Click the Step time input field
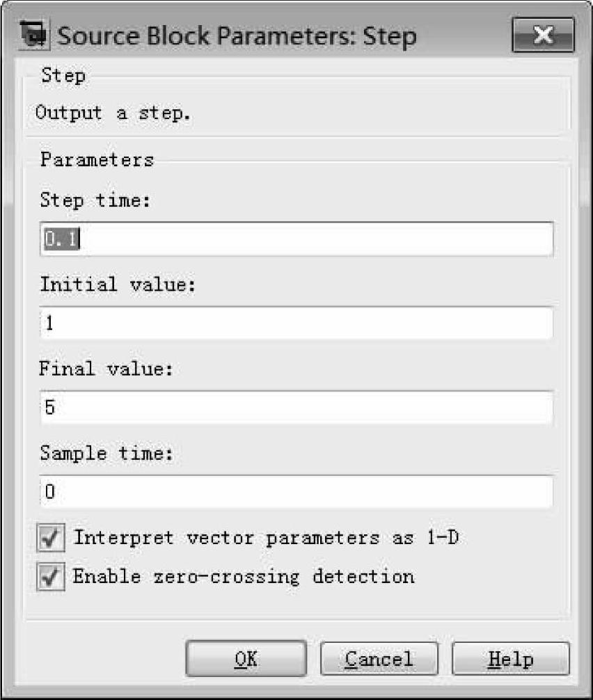 click(296, 239)
